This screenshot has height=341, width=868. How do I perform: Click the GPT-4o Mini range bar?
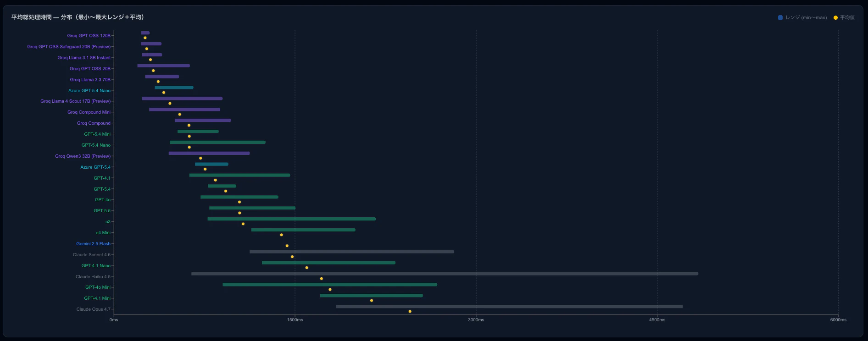pyautogui.click(x=330, y=285)
